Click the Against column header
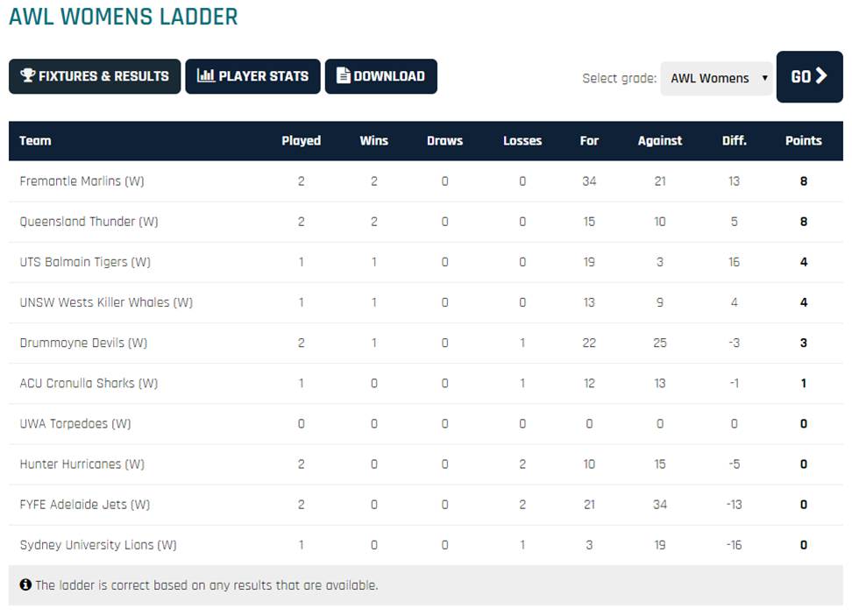 pos(660,141)
